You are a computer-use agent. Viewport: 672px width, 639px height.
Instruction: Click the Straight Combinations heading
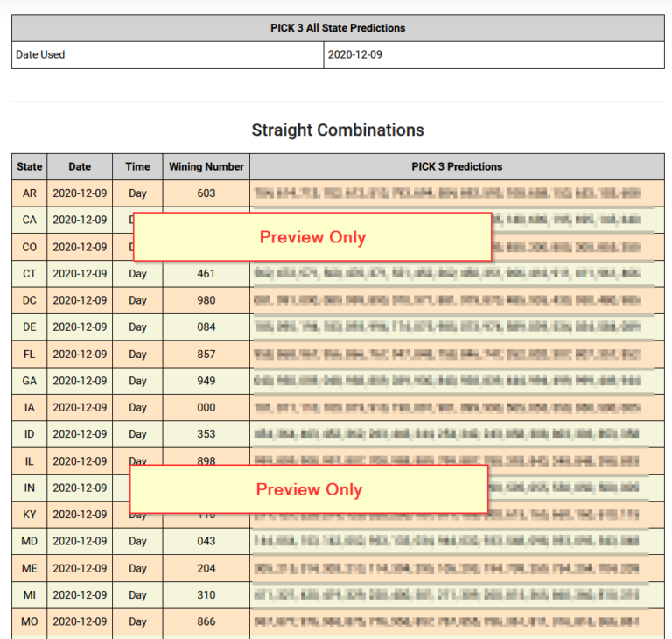(337, 130)
